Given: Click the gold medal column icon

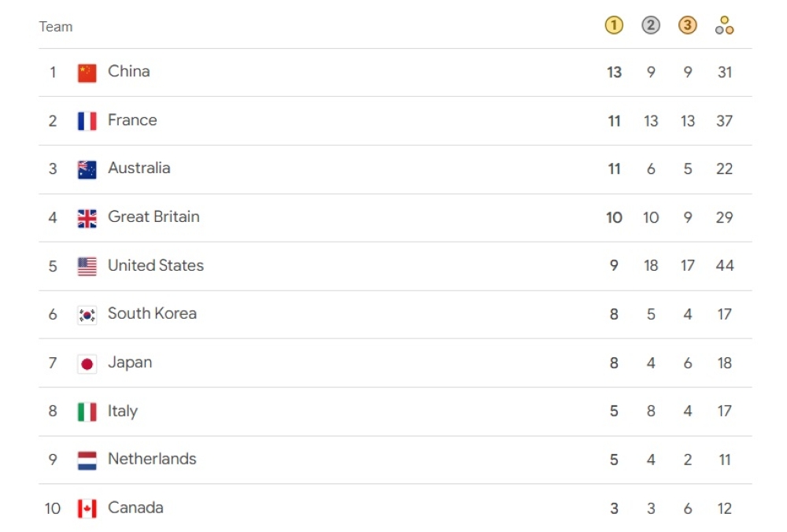Looking at the screenshot, I should pos(614,26).
